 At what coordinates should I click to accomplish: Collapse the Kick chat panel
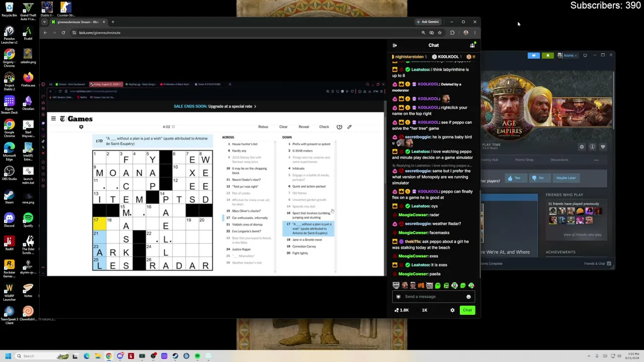395,45
